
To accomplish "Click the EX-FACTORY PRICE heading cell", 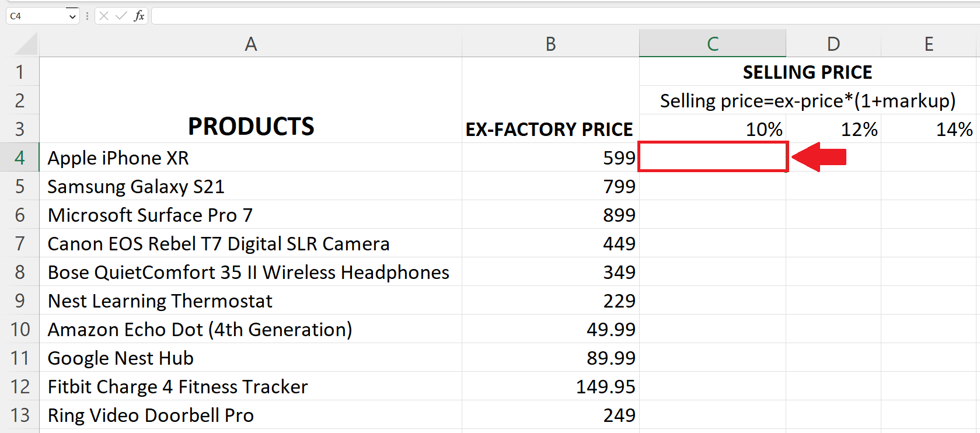I will (x=550, y=100).
